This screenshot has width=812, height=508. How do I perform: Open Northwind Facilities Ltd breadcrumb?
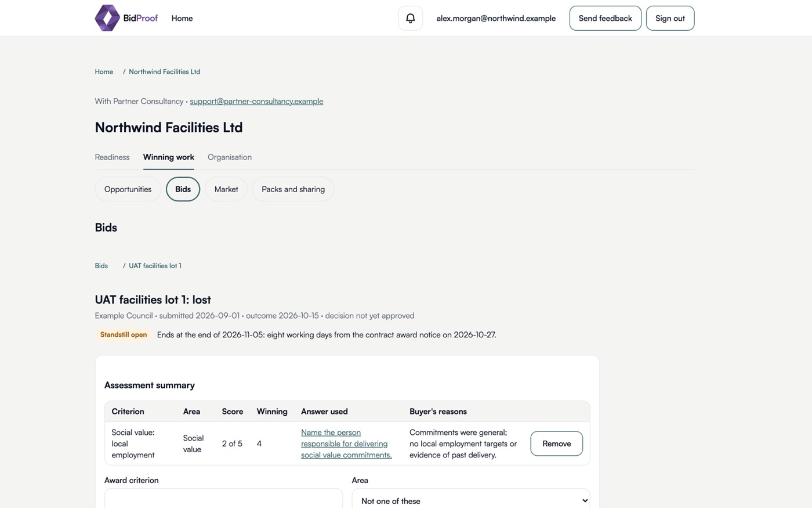pos(164,71)
